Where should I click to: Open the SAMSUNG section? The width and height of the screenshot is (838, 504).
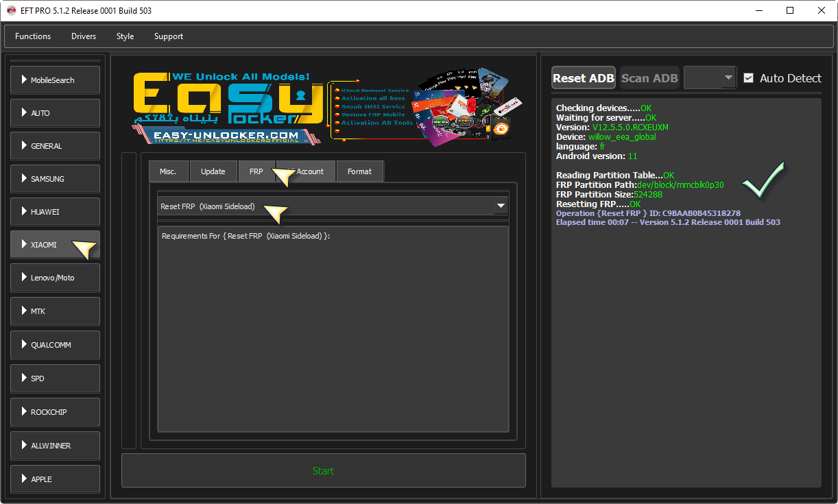coord(56,179)
